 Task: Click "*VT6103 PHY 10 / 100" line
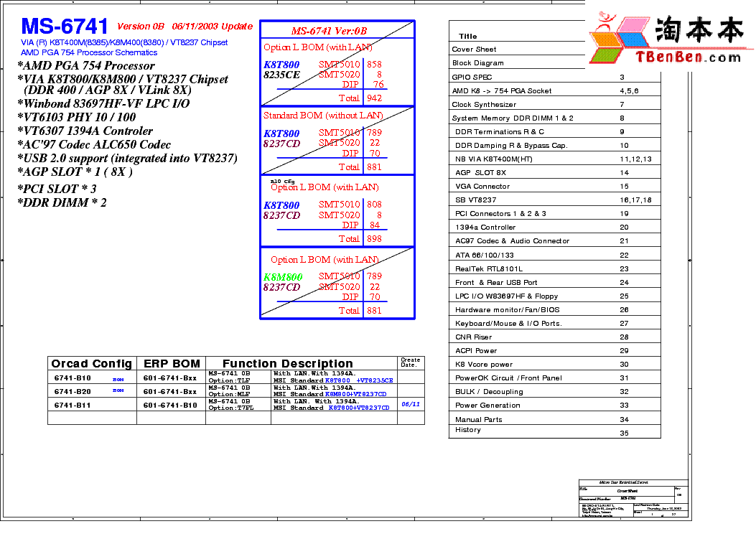pyautogui.click(x=76, y=117)
